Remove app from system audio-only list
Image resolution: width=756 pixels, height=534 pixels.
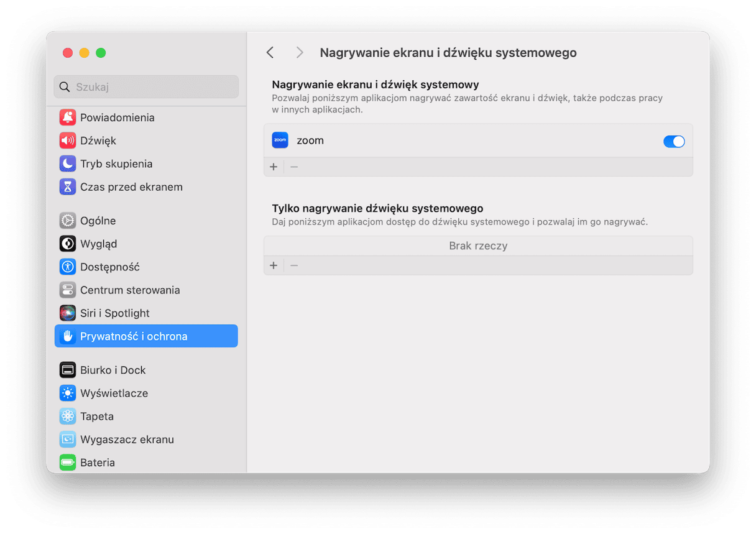click(294, 265)
